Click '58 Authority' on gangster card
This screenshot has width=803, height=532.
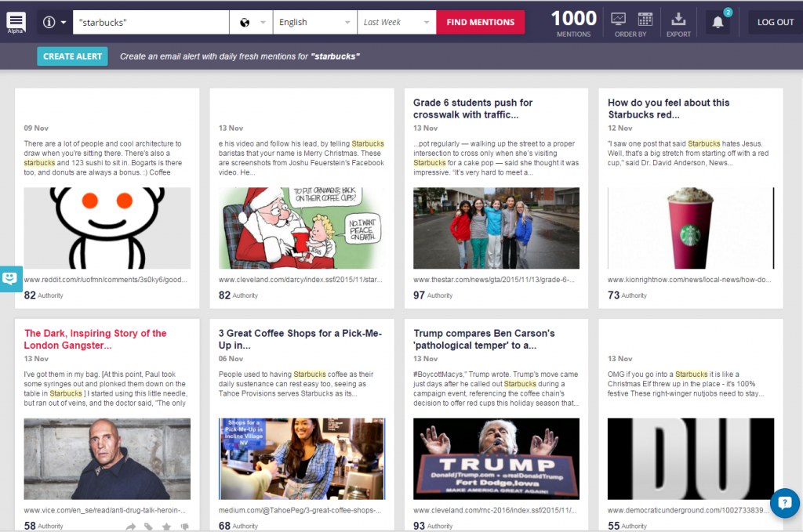tap(44, 526)
